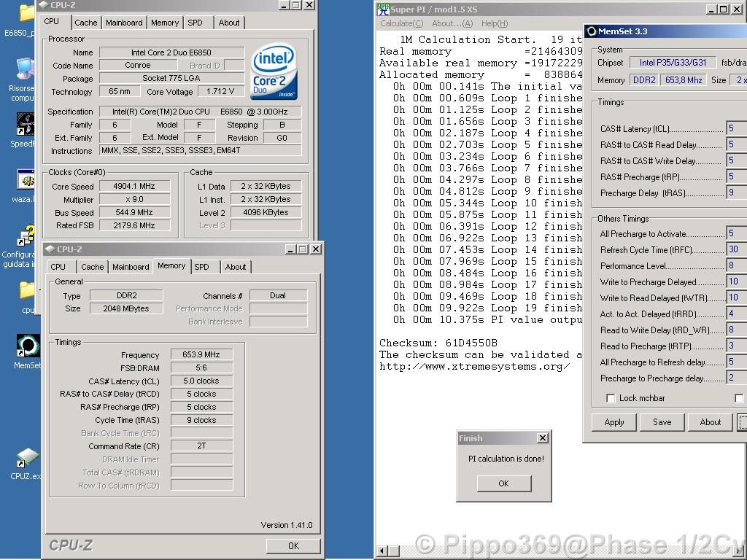Click the http://www.xtremesystems.org/ text in Super PI
Viewport: 747px width, 560px height.
point(474,366)
